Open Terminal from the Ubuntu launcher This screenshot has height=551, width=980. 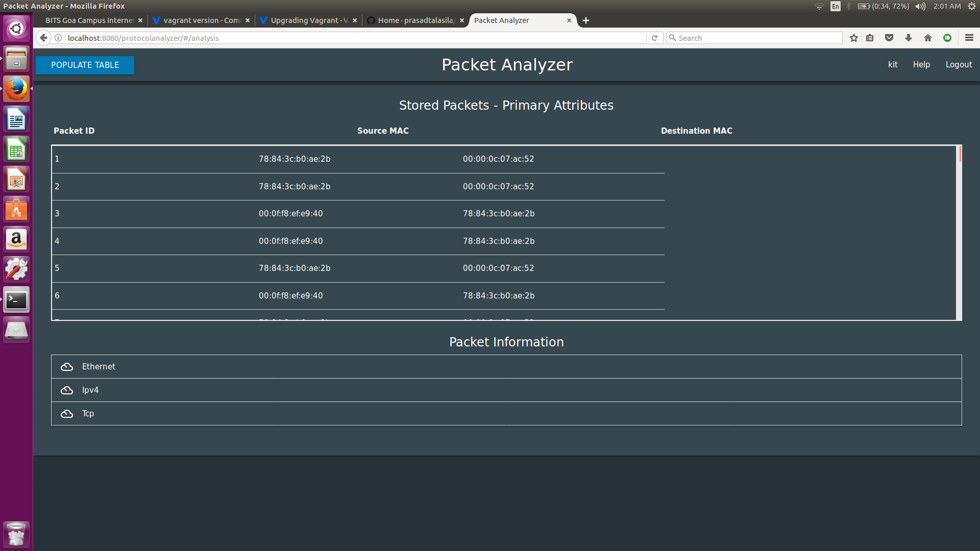coord(16,300)
